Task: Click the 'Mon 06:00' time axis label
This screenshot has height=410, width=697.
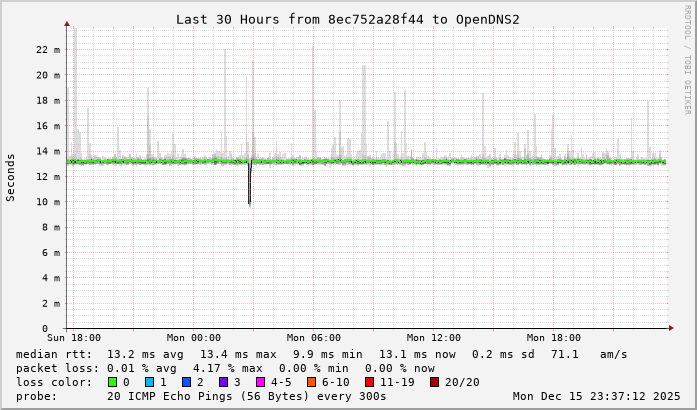Action: point(313,338)
